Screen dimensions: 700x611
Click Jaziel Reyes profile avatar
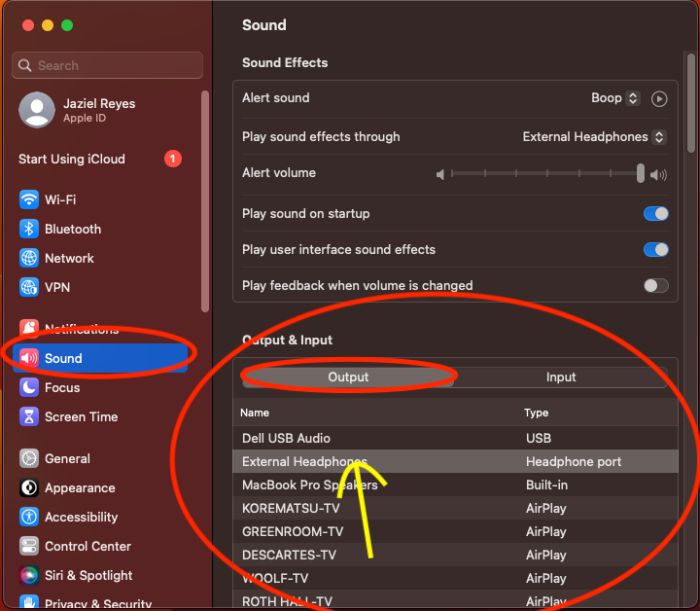click(37, 110)
